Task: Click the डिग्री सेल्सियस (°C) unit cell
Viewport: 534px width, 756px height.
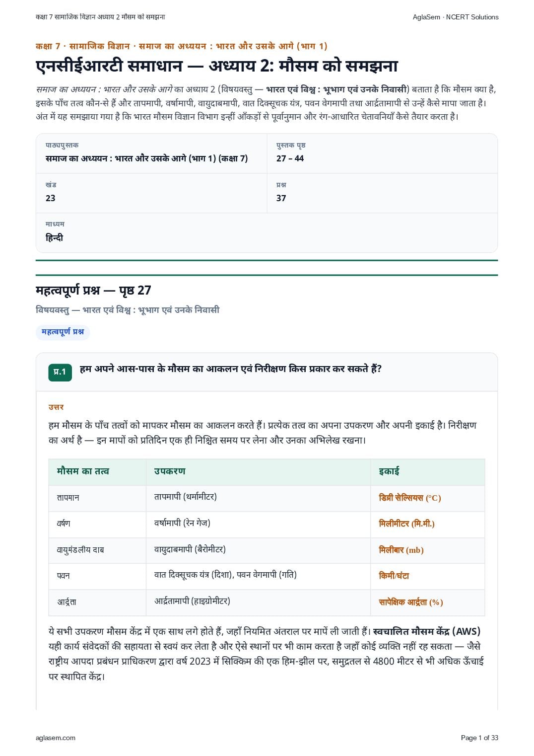Action: coord(428,498)
